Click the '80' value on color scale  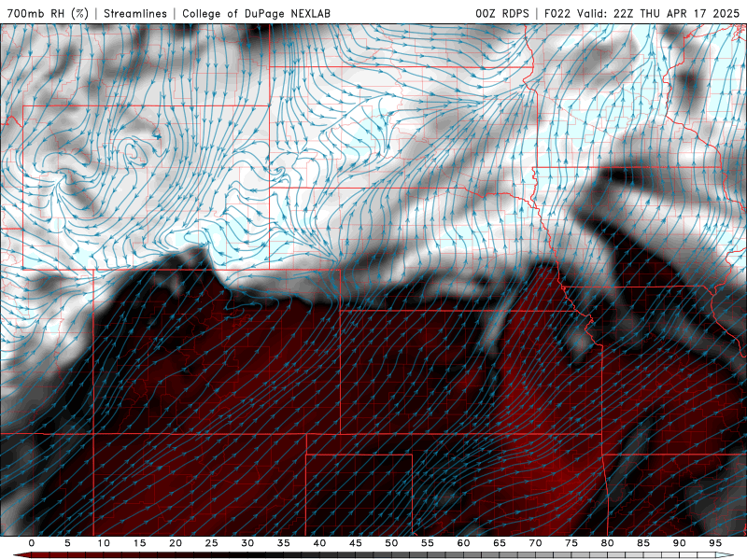608,543
